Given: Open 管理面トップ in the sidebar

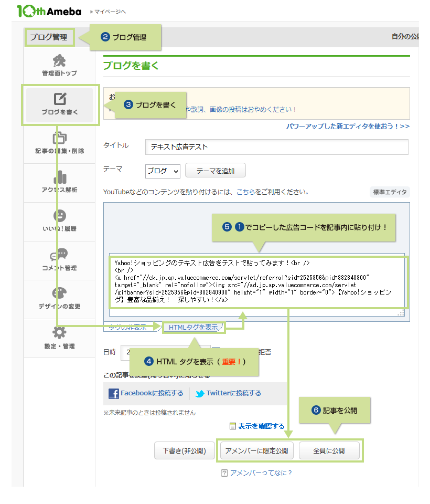Looking at the screenshot, I should [59, 66].
